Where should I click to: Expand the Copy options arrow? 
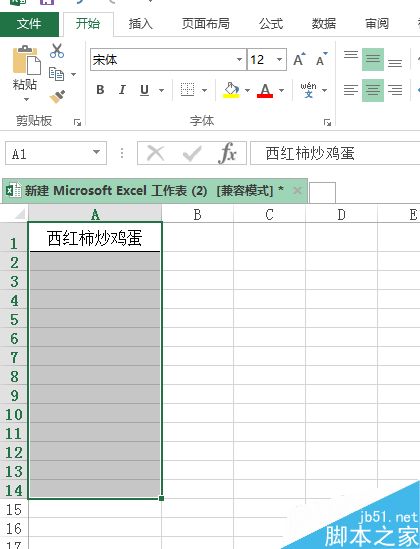[74, 74]
